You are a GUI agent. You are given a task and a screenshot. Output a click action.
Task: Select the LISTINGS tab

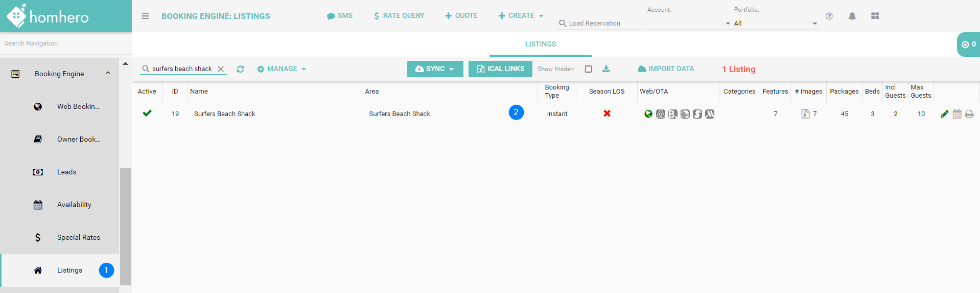pyautogui.click(x=540, y=44)
